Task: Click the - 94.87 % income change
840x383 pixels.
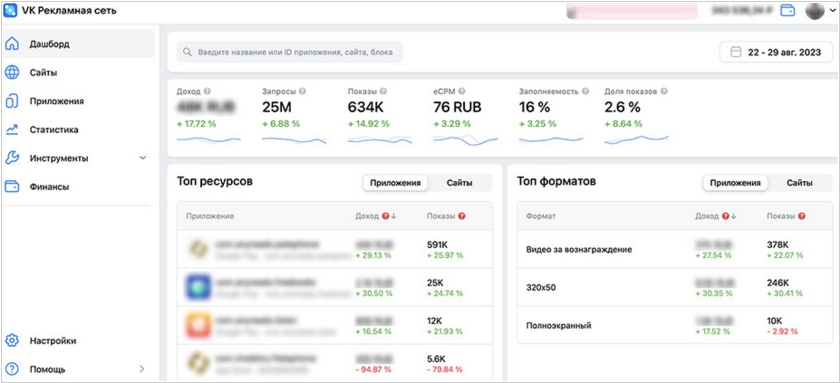Action: tap(373, 370)
